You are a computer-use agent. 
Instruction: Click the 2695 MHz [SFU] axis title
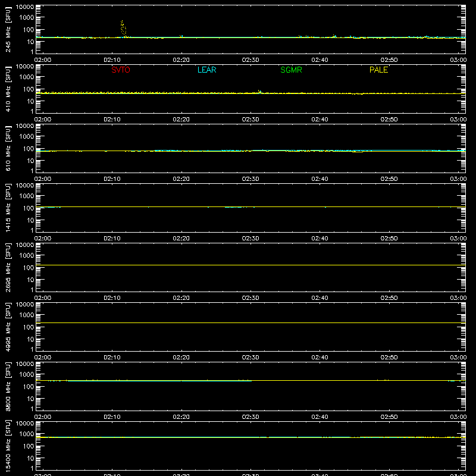(8, 267)
